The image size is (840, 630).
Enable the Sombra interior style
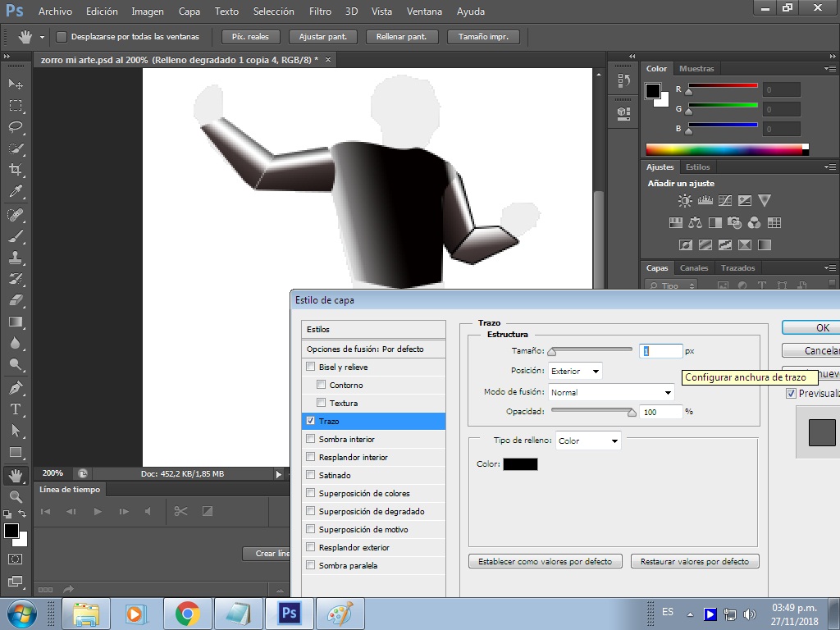click(310, 439)
